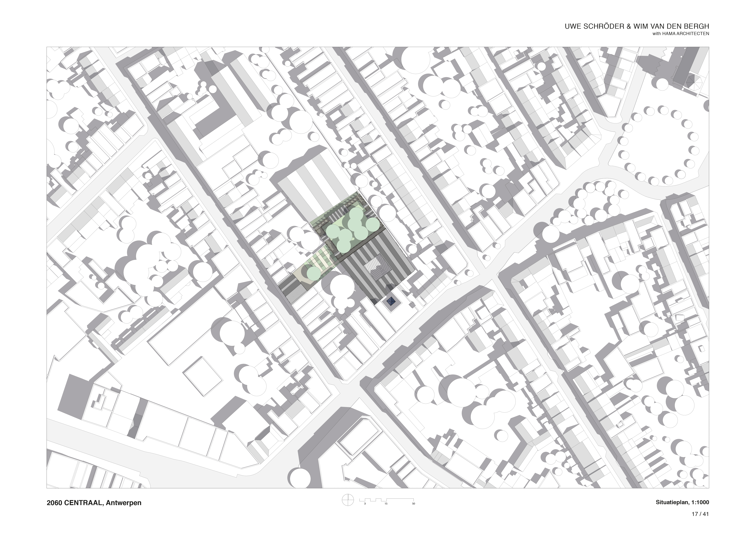Click the '17 / 41' page number
The height and width of the screenshot is (535, 756).
pos(700,514)
